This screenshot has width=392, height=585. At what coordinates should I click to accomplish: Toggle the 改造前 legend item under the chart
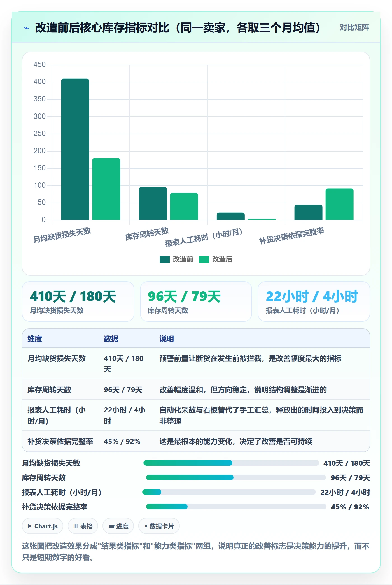(176, 259)
